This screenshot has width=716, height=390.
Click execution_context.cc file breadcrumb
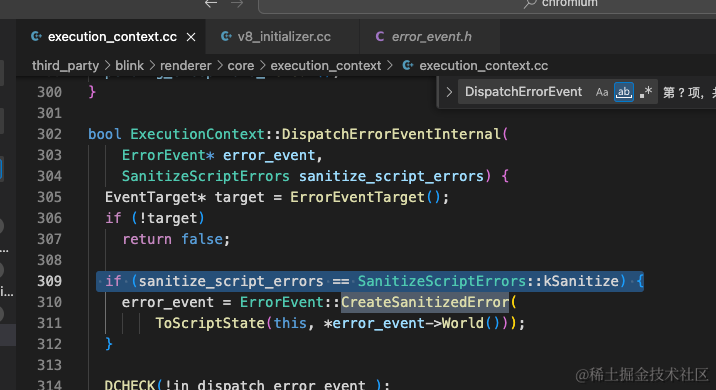pos(483,66)
